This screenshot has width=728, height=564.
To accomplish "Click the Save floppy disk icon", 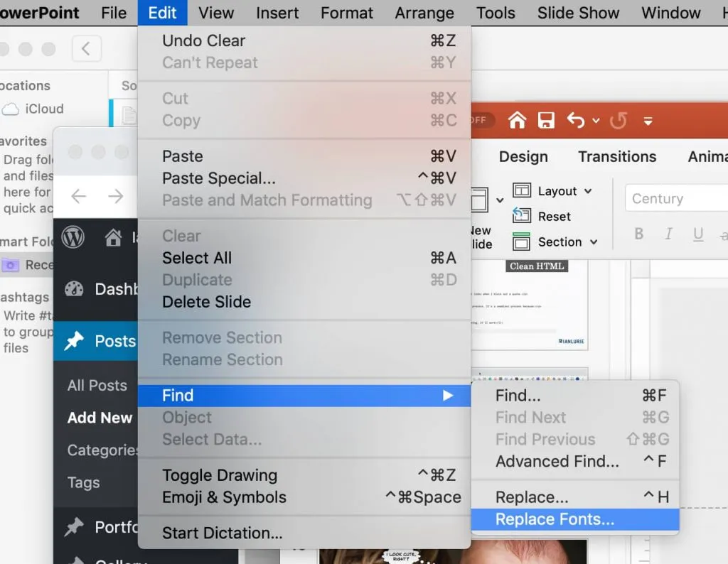I will (x=546, y=121).
